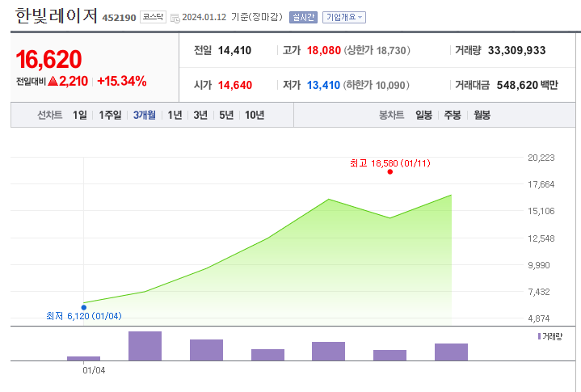Click the 거래대금 value 548,620 백만
The height and width of the screenshot is (392, 581).
pos(528,85)
